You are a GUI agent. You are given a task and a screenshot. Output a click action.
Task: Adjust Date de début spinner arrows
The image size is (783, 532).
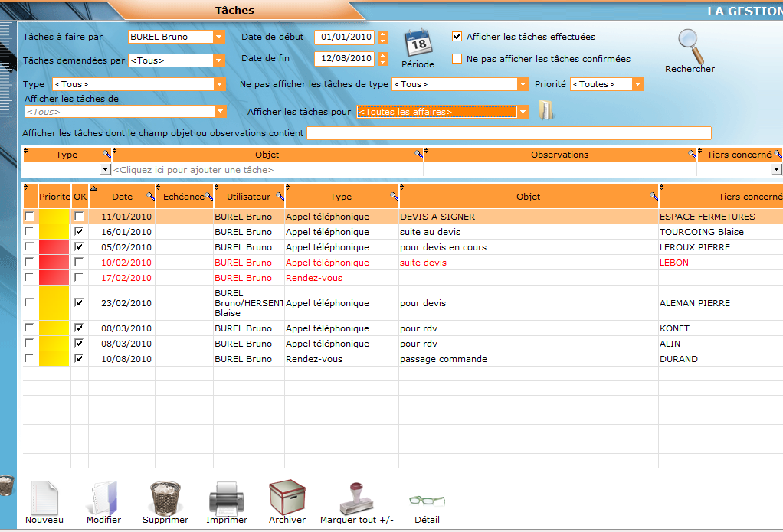click(x=382, y=37)
